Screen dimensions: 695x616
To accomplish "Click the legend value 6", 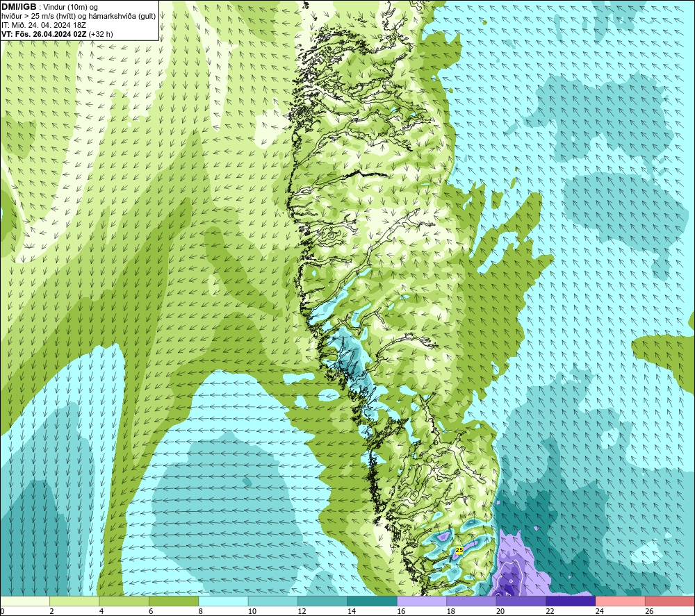I will pyautogui.click(x=151, y=611).
